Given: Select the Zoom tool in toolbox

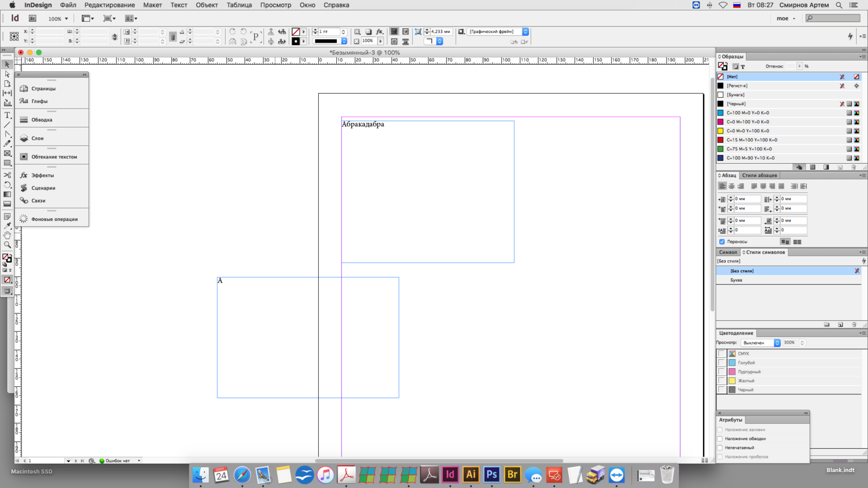Looking at the screenshot, I should (x=8, y=245).
